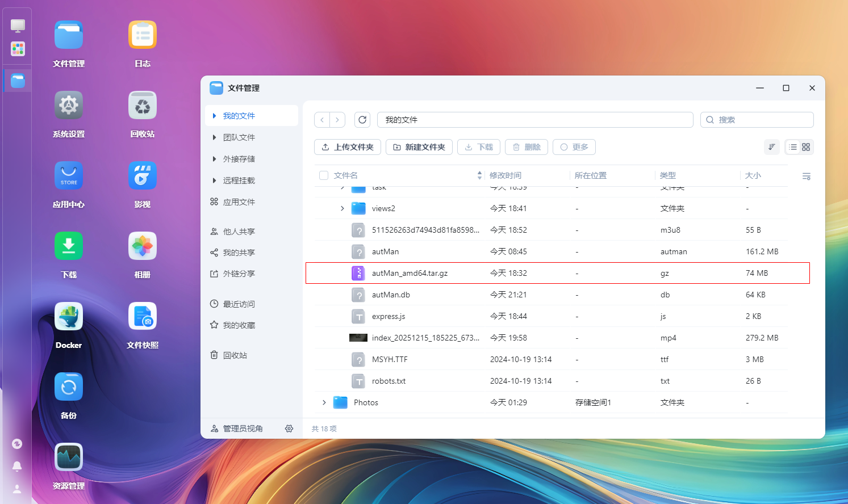Click notification bell in left dock
The height and width of the screenshot is (504, 848).
tap(17, 466)
